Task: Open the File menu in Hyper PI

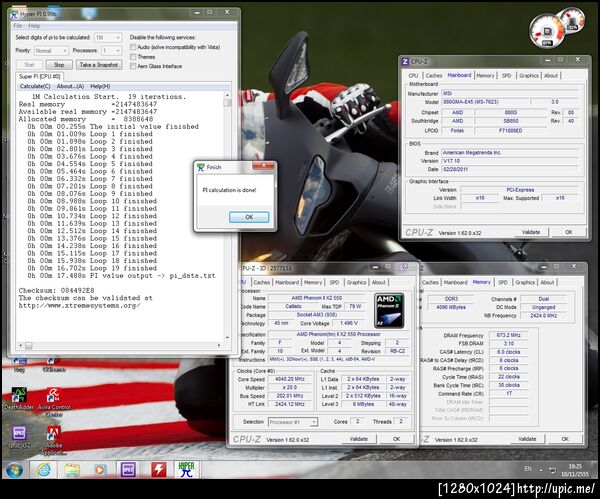Action: coord(18,26)
